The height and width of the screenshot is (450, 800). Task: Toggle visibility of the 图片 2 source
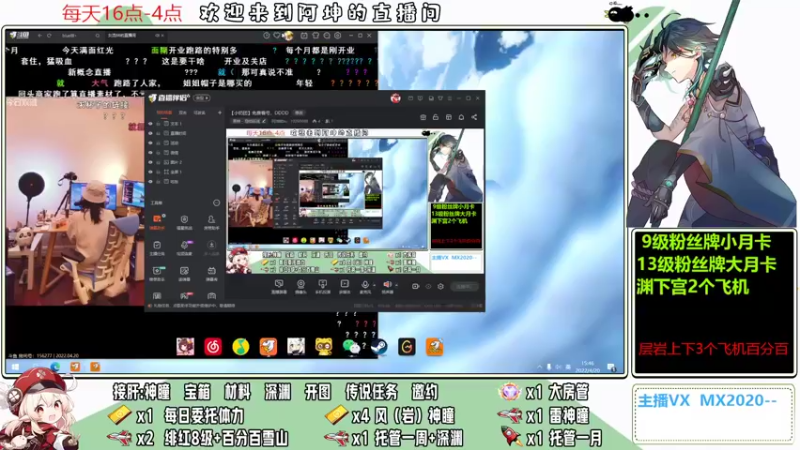pyautogui.click(x=150, y=162)
